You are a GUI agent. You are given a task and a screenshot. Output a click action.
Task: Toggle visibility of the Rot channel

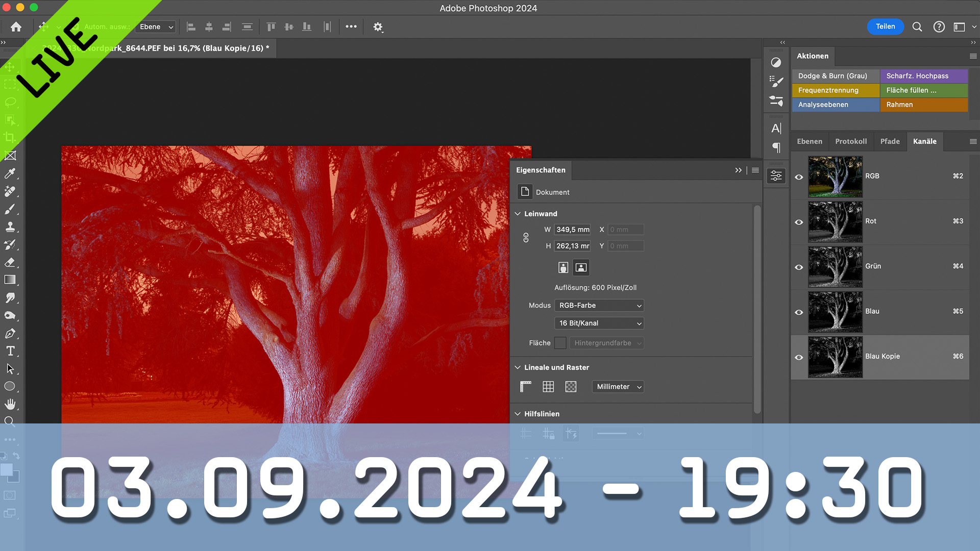coord(799,222)
